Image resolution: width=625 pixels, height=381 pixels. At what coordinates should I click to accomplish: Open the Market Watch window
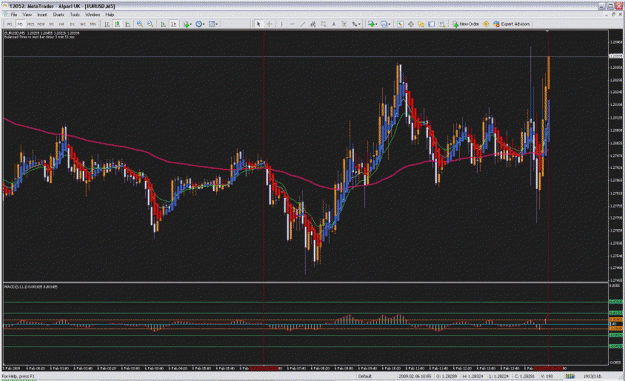[x=399, y=24]
